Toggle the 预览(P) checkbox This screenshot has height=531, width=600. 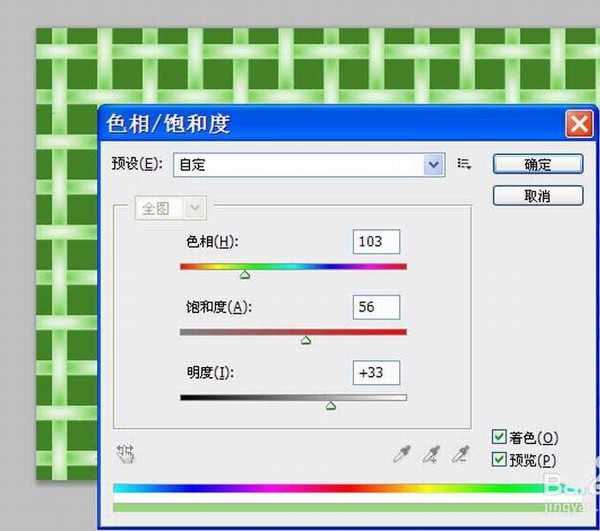(x=499, y=459)
